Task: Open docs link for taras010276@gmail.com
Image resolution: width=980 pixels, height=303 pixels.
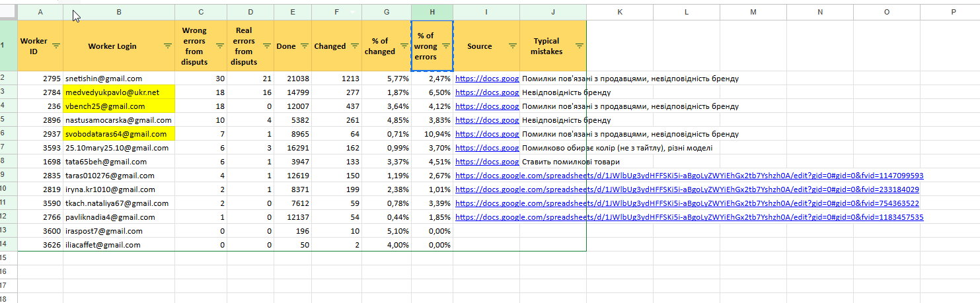Action: point(689,176)
